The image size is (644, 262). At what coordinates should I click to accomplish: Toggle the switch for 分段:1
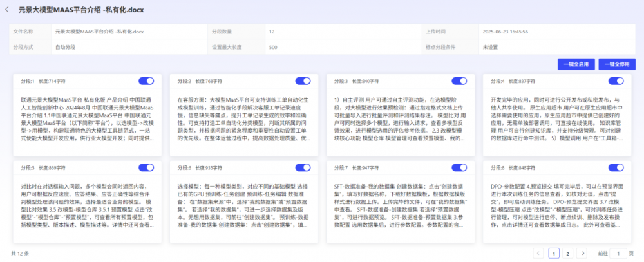pos(146,81)
